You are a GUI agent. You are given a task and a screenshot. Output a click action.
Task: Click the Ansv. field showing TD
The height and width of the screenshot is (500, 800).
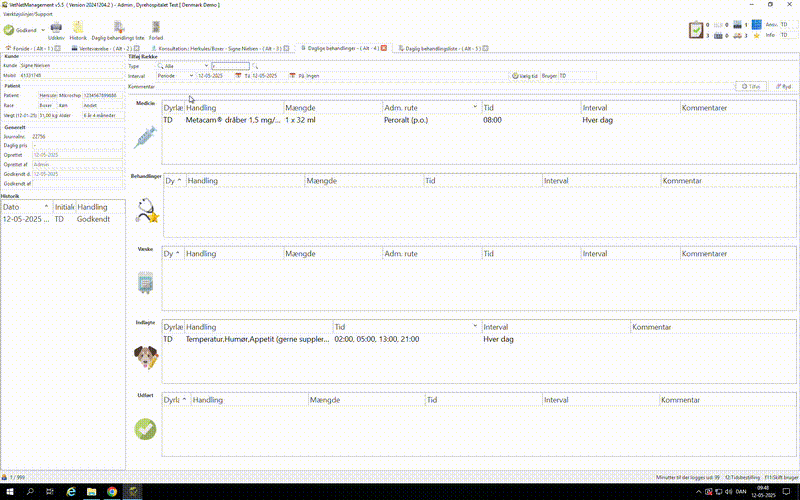click(x=788, y=24)
